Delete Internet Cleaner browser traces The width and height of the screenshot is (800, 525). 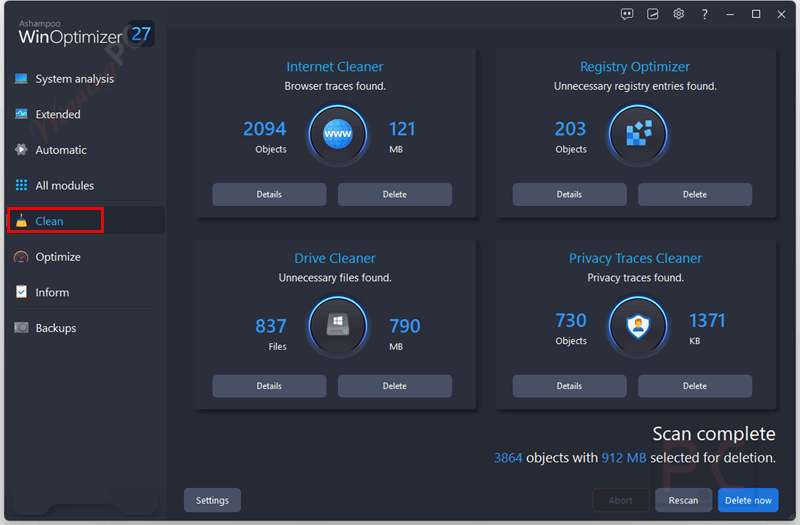pos(395,194)
